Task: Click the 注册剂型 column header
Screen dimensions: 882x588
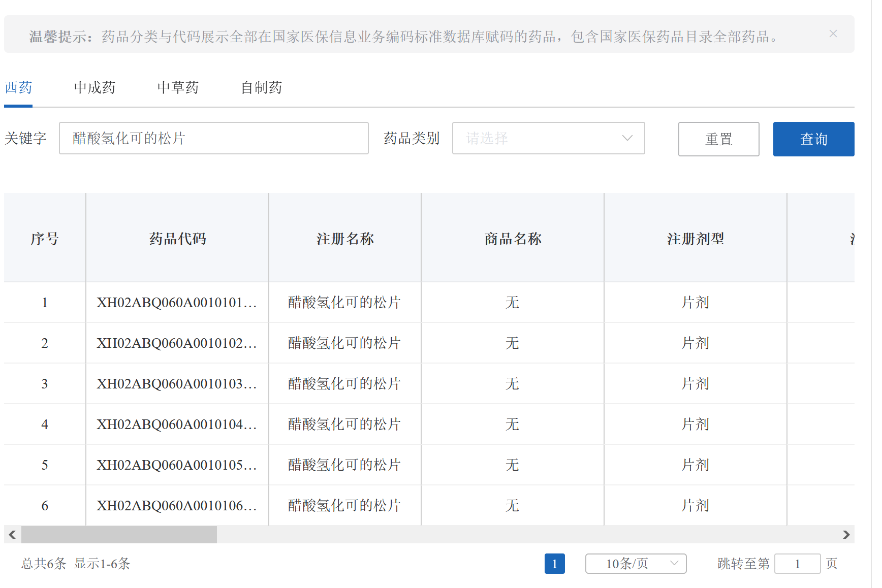Action: tap(695, 238)
